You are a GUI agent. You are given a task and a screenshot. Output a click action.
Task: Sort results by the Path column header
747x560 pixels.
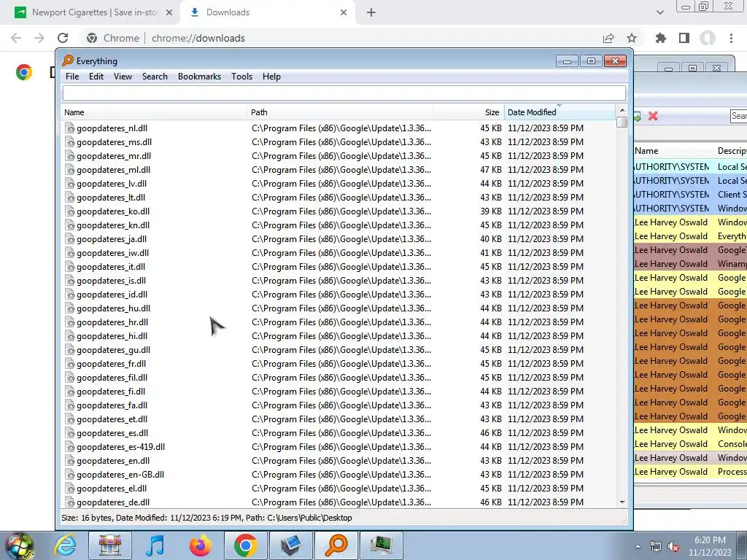pos(340,112)
